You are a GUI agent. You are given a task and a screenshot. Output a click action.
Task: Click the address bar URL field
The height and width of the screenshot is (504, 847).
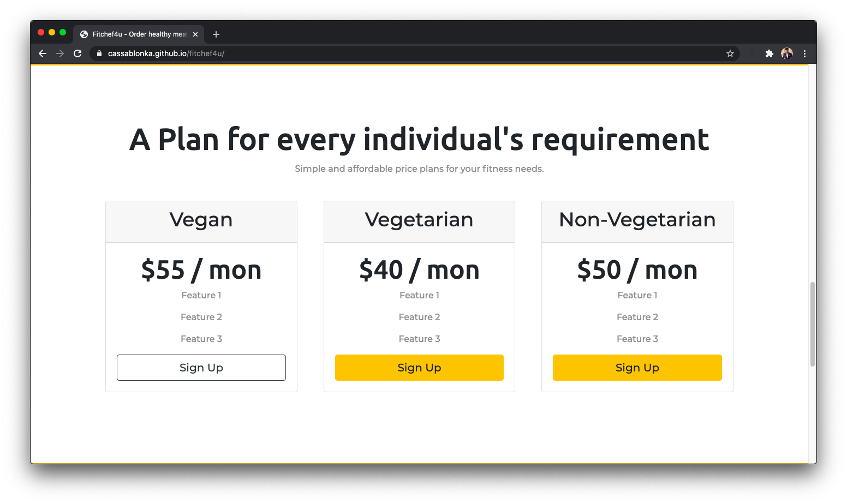click(x=415, y=53)
